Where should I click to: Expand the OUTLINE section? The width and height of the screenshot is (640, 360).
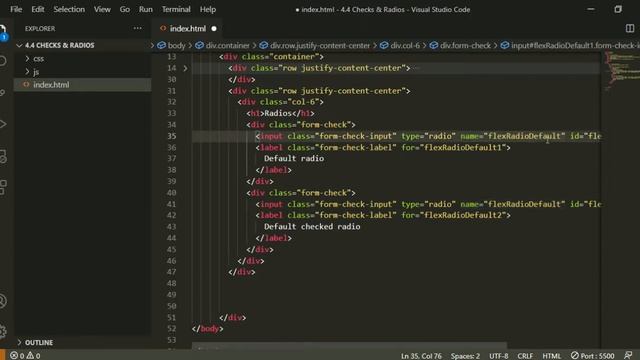point(39,342)
